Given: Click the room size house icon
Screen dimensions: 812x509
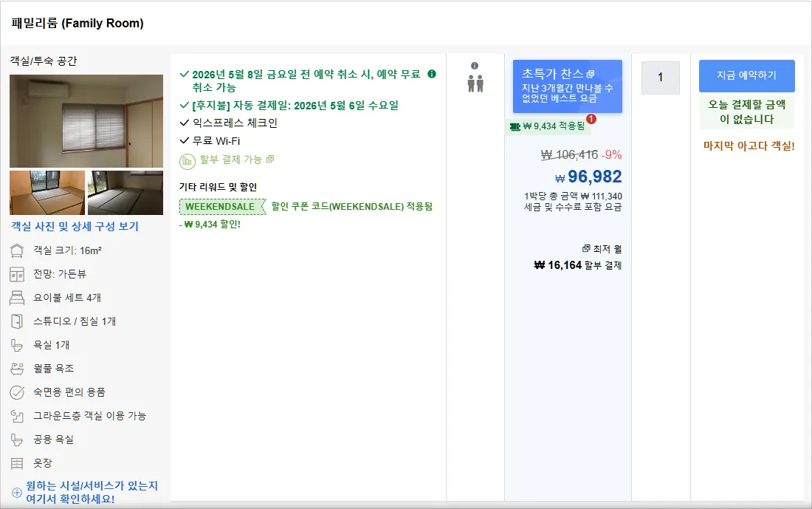Looking at the screenshot, I should [x=17, y=251].
